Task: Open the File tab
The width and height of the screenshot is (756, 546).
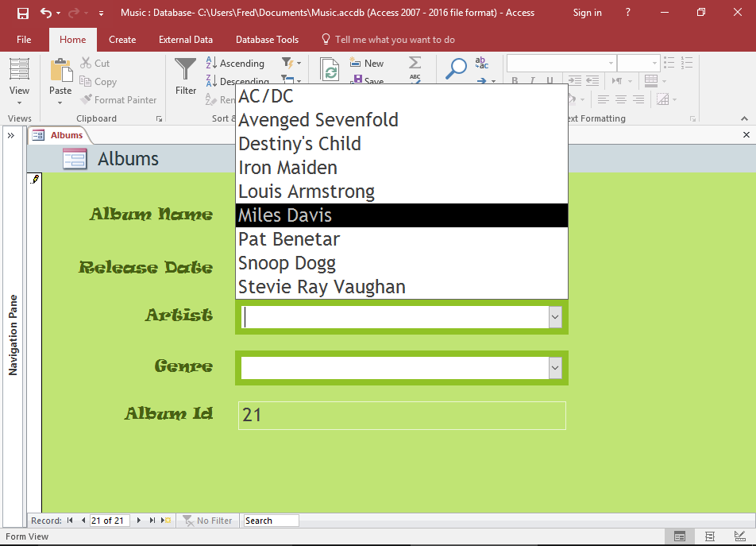Action: (24, 40)
